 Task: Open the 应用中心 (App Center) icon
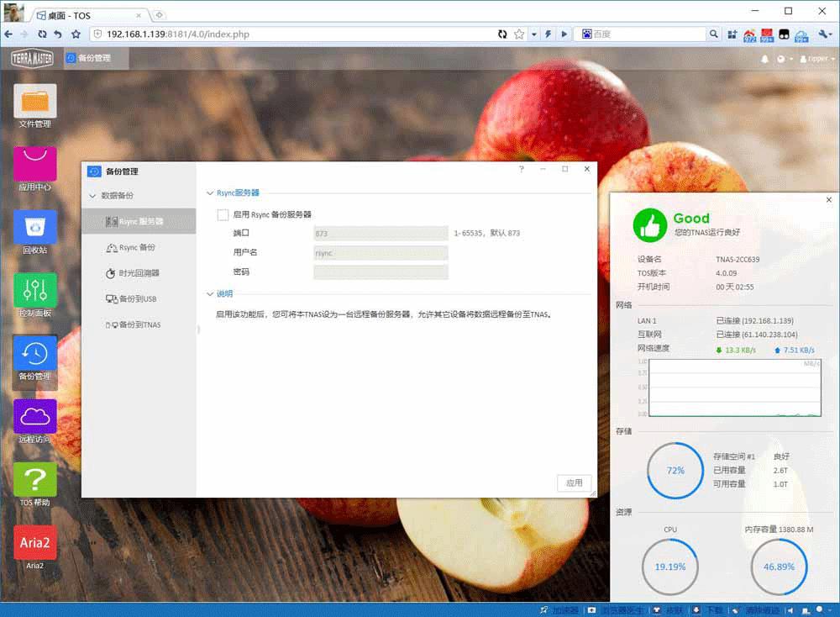click(34, 166)
